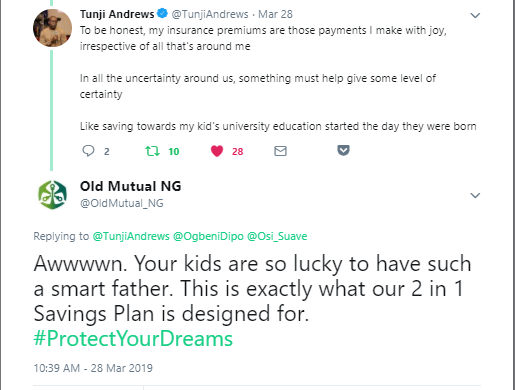Open the #ProtectYourDreams hashtag
Viewport: 515px width, 390px height.
point(133,339)
